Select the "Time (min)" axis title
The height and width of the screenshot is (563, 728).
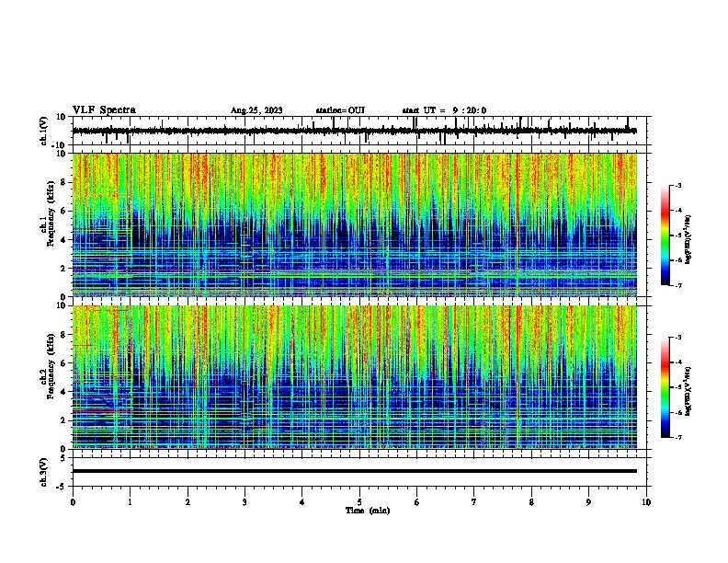tap(368, 511)
